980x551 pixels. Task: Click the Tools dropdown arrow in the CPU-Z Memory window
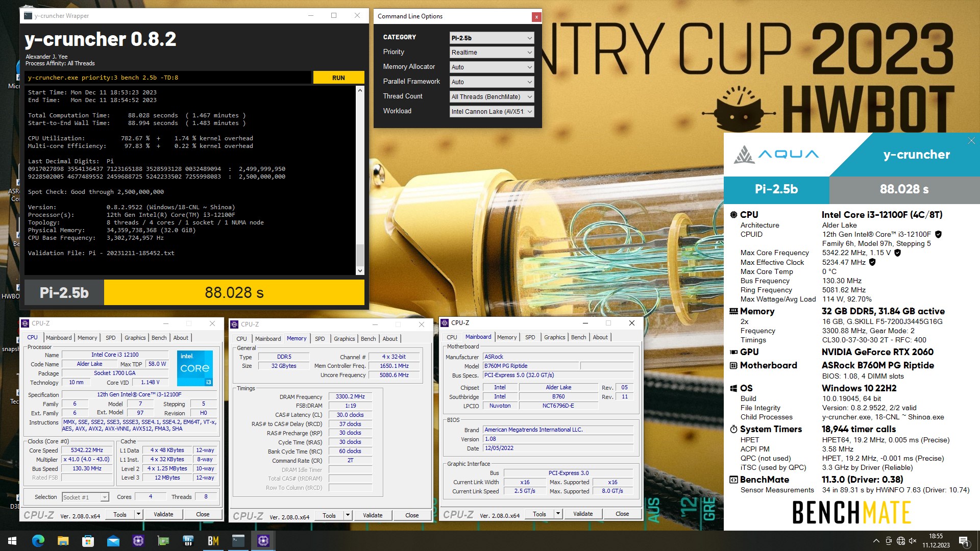tap(348, 516)
